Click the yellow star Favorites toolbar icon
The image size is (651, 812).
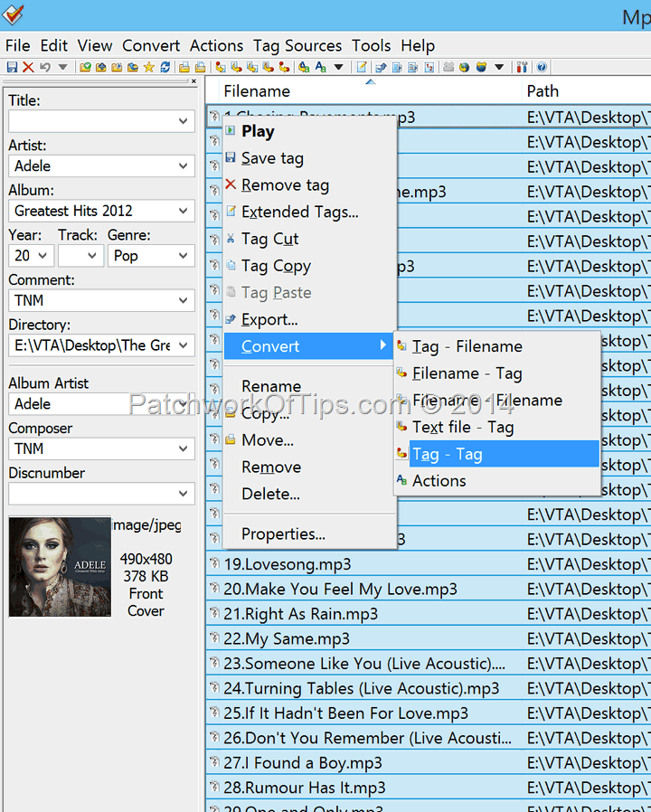148,67
